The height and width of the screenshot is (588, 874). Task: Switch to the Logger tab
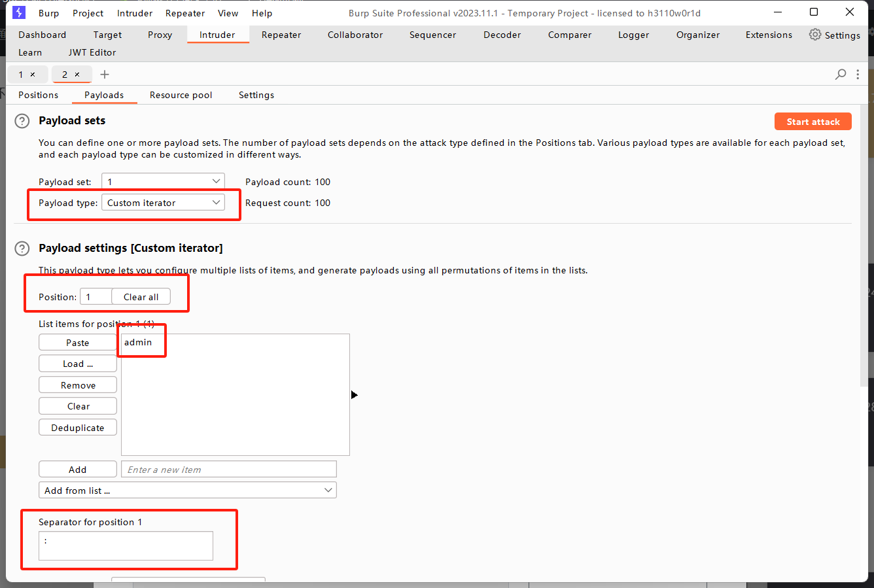pyautogui.click(x=633, y=35)
